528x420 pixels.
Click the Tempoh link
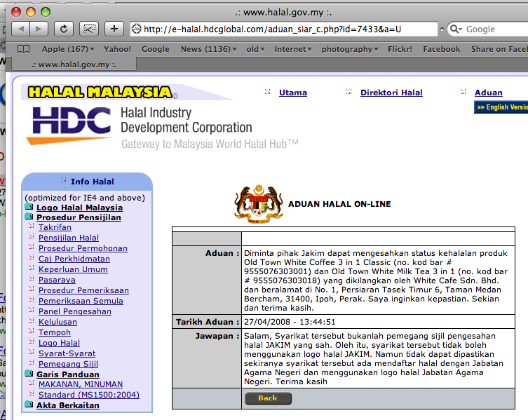55,332
